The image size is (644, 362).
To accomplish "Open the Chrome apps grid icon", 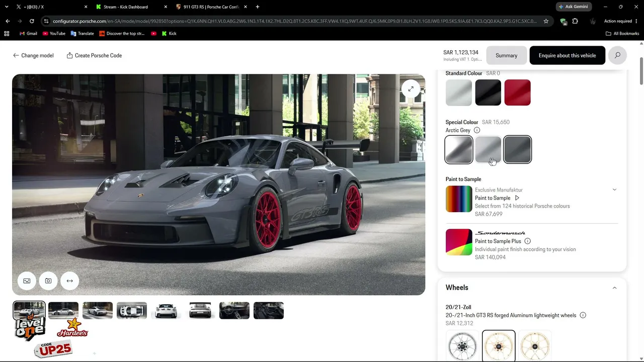I will coord(7,34).
